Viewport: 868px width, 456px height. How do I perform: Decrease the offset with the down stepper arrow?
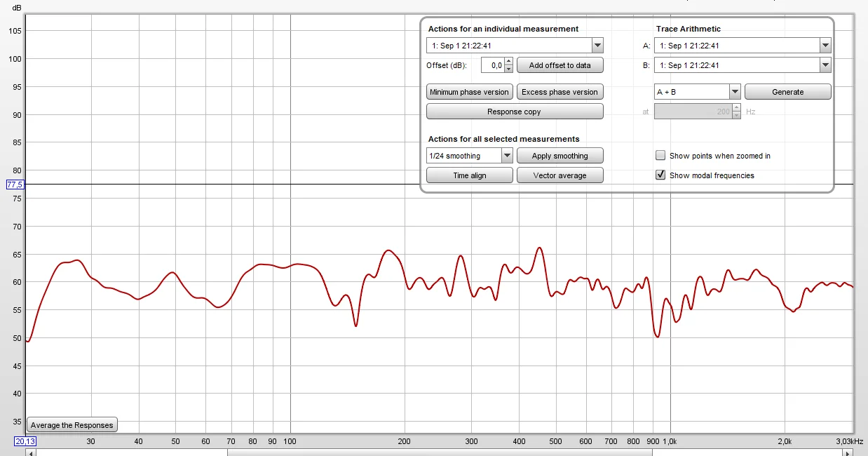tap(509, 69)
